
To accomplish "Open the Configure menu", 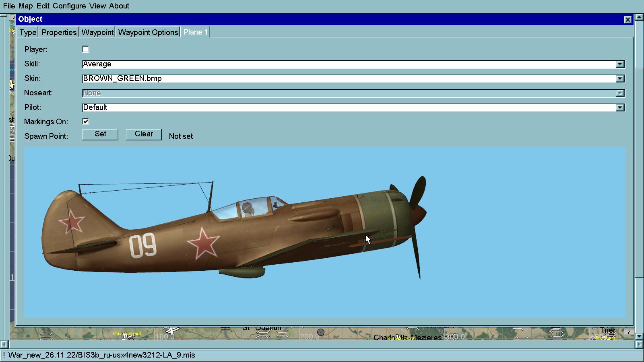I will [69, 6].
